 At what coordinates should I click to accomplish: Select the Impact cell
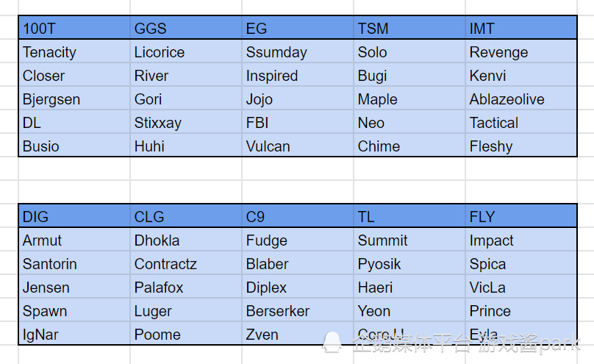[x=520, y=240]
